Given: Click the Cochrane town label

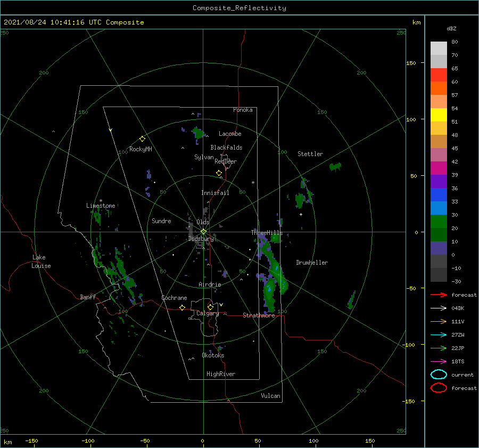Looking at the screenshot, I should (174, 298).
